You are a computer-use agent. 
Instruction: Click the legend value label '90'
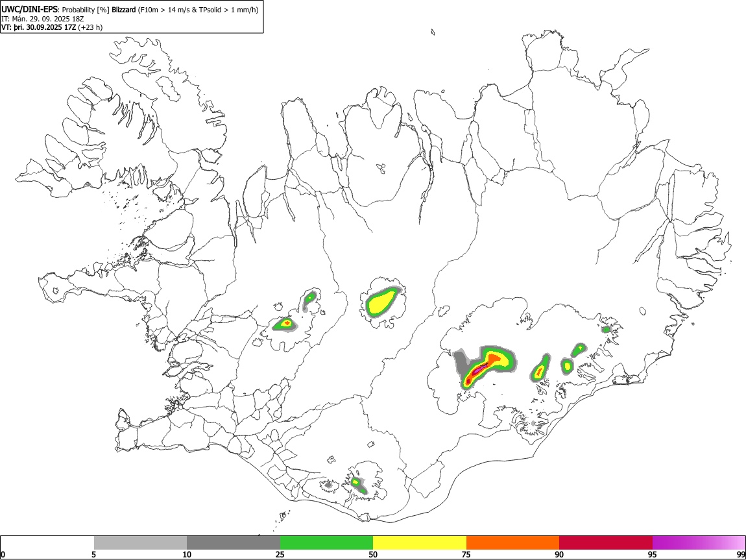[559, 555]
